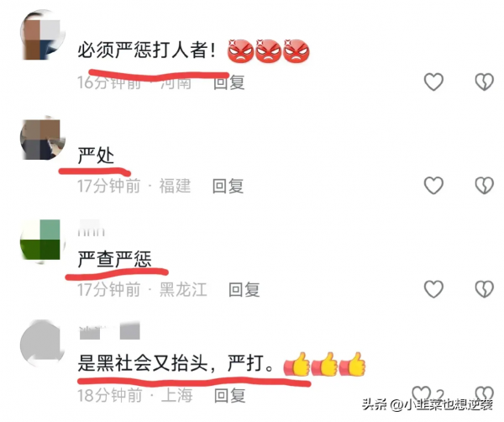The image size is (504, 422).
Task: Open avatar of the 严处 commenter
Action: point(43,139)
